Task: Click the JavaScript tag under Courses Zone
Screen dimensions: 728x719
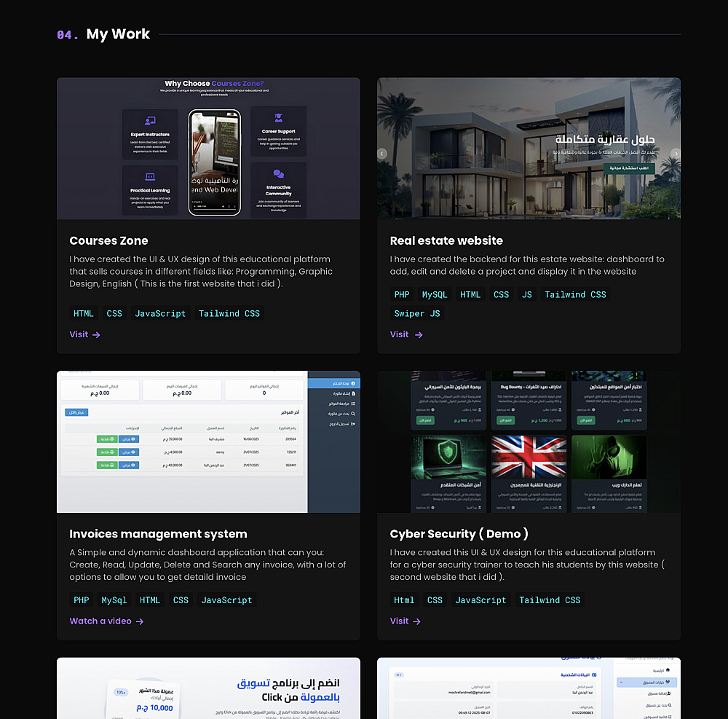Action: 160,313
